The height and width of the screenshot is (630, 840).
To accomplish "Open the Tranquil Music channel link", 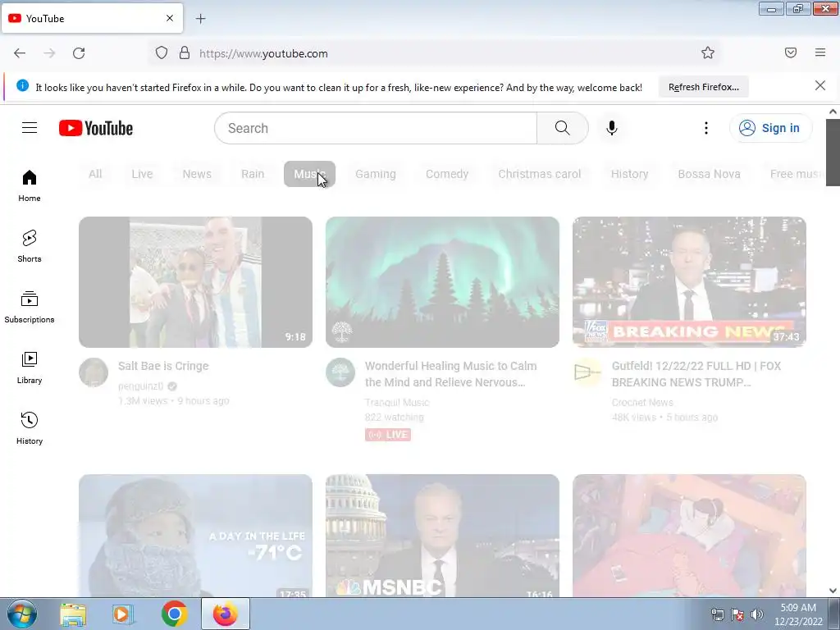I will (x=397, y=402).
